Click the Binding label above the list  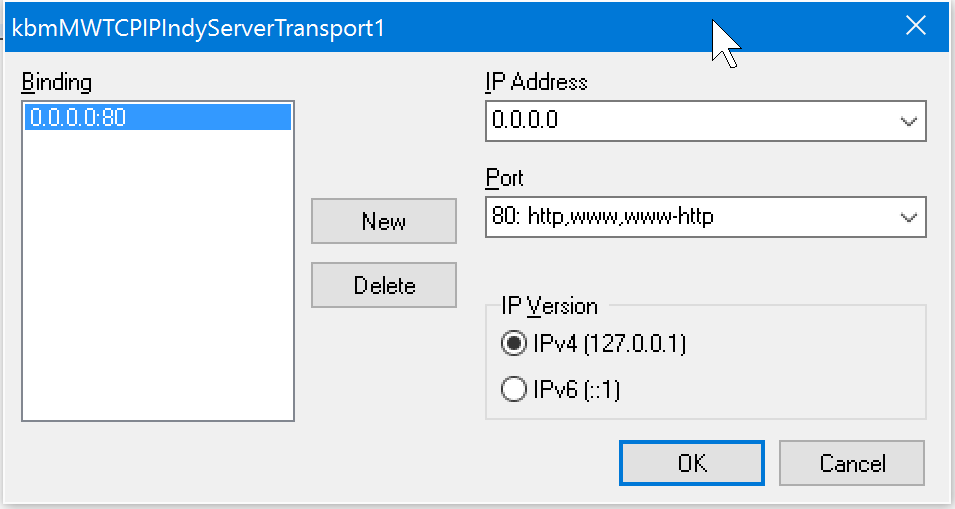(x=56, y=82)
